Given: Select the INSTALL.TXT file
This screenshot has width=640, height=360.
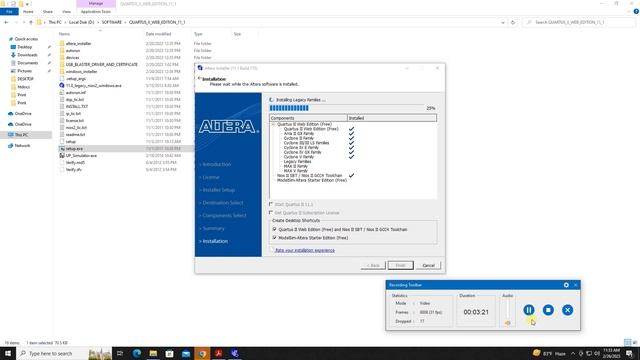Looking at the screenshot, I should coord(77,107).
